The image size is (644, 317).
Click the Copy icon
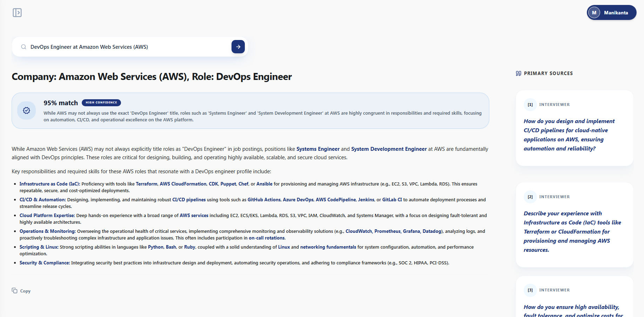coord(14,291)
